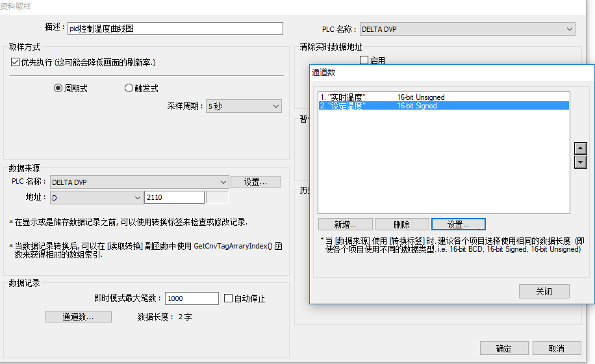Click the 确定 button
The image size is (595, 364).
tap(503, 348)
